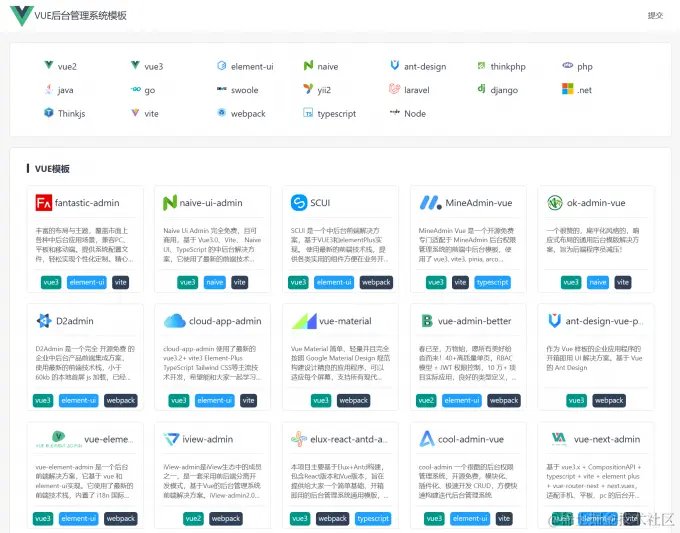Screen dimensions: 680x533
Task: Click the java category icon
Action: 49,89
